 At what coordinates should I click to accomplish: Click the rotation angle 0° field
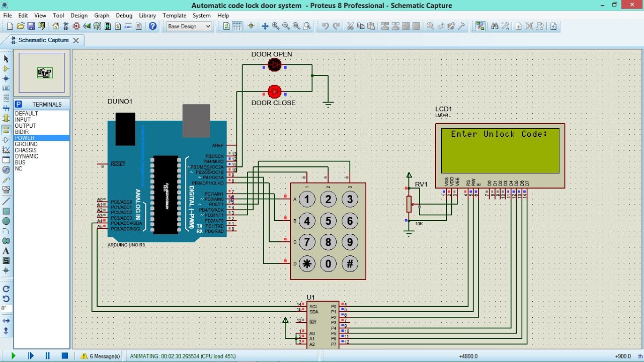point(6,308)
